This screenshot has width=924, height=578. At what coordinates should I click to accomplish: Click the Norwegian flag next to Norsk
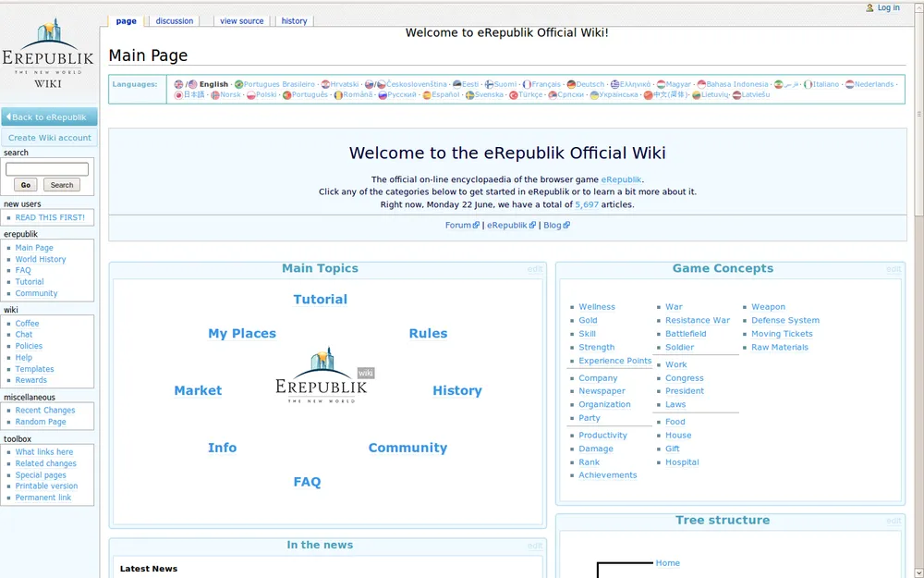tap(215, 95)
